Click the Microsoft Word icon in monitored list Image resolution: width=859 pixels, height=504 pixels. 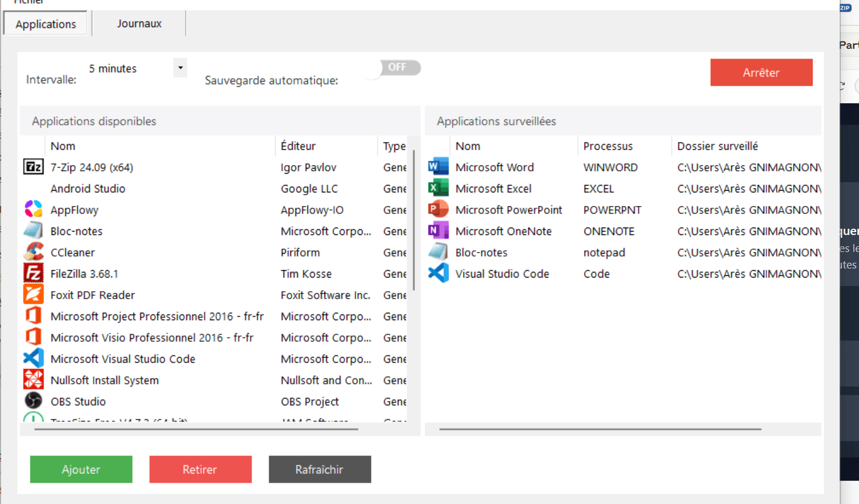[438, 167]
